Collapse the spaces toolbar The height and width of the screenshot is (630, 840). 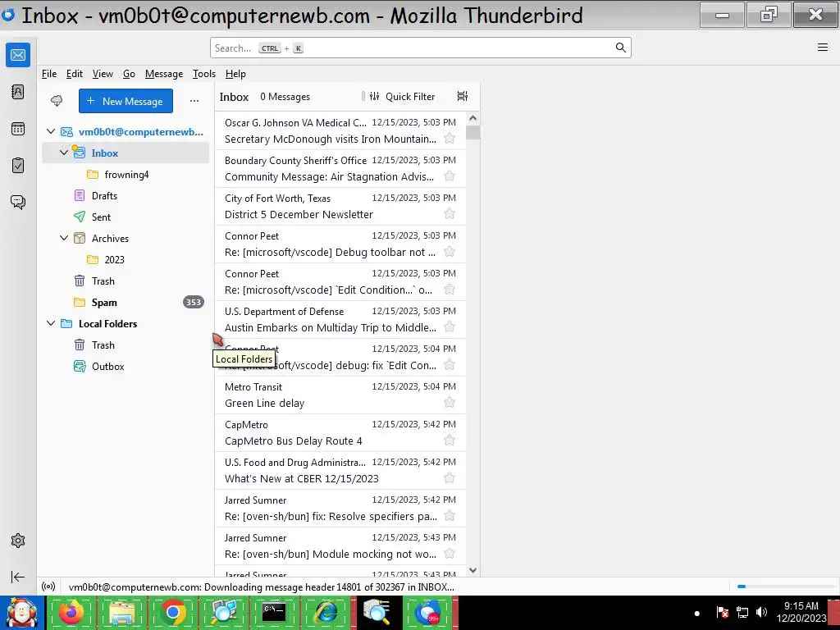pos(18,577)
